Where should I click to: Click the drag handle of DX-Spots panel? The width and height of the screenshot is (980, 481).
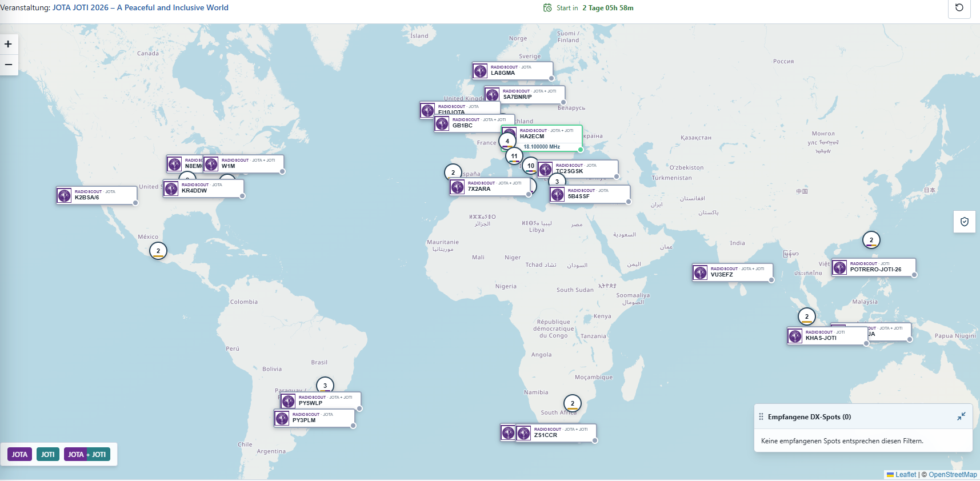pos(761,417)
